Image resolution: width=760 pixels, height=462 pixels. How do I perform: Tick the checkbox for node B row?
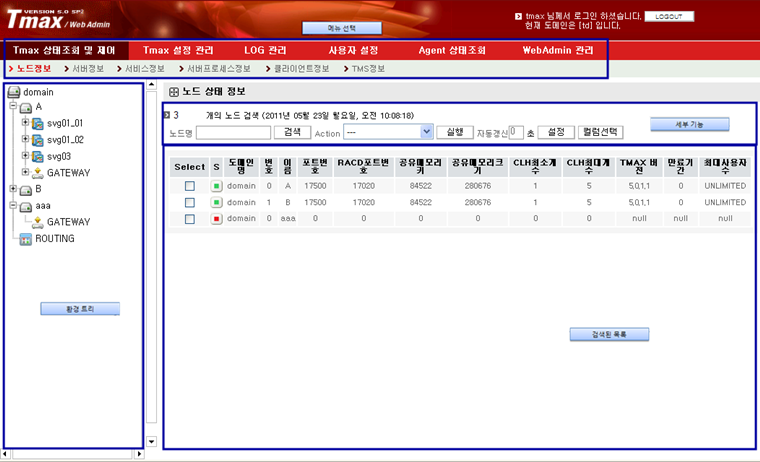[x=190, y=203]
